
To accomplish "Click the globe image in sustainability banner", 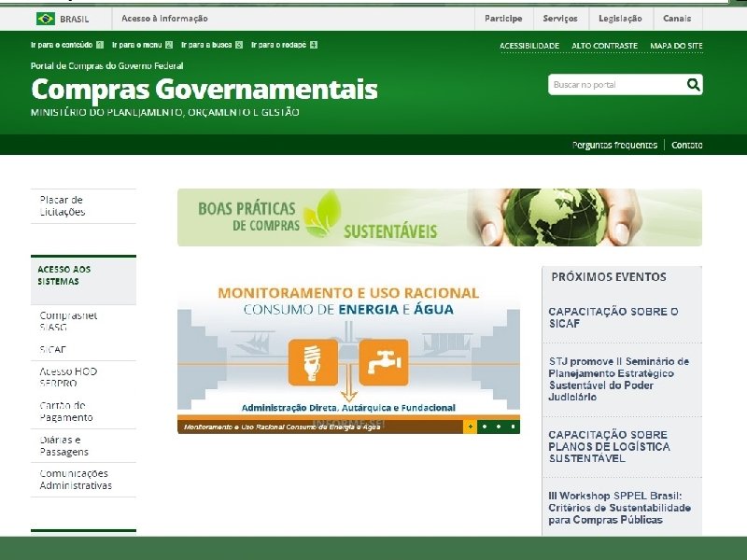I will tap(556, 217).
